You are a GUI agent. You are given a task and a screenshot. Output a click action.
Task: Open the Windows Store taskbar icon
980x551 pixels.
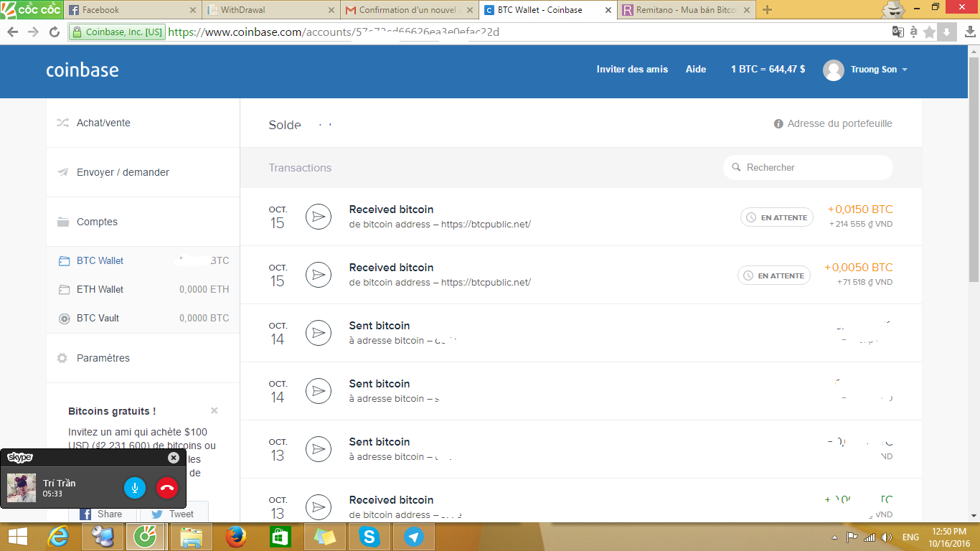[x=280, y=537]
